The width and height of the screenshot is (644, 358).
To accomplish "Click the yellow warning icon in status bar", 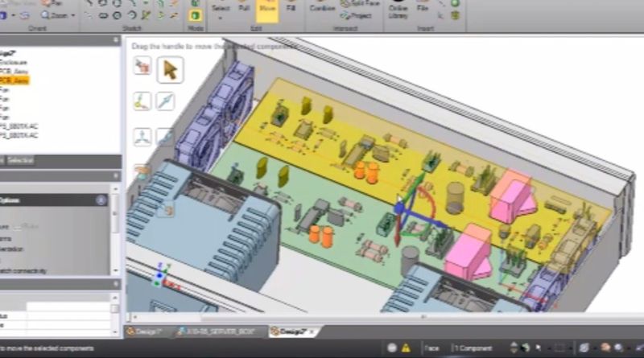I will pos(407,348).
